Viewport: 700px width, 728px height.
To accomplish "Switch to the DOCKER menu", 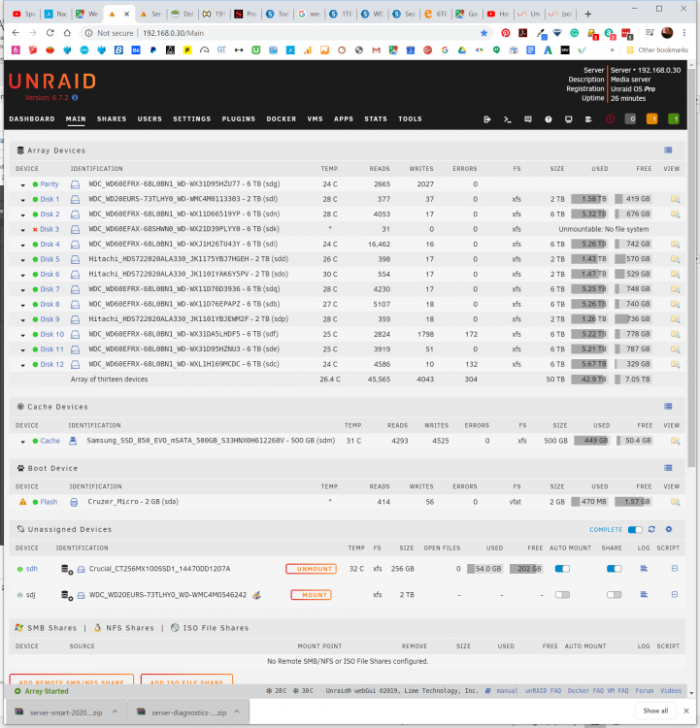I will coord(281,118).
